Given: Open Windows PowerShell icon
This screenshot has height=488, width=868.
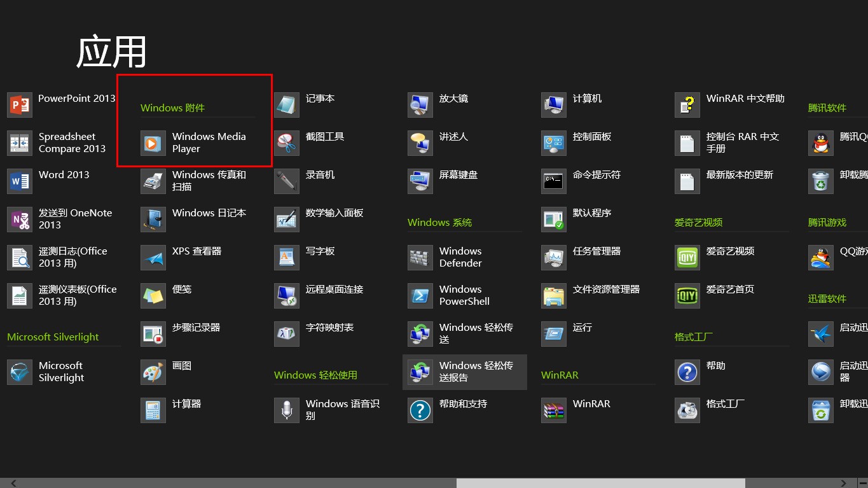Looking at the screenshot, I should point(420,296).
